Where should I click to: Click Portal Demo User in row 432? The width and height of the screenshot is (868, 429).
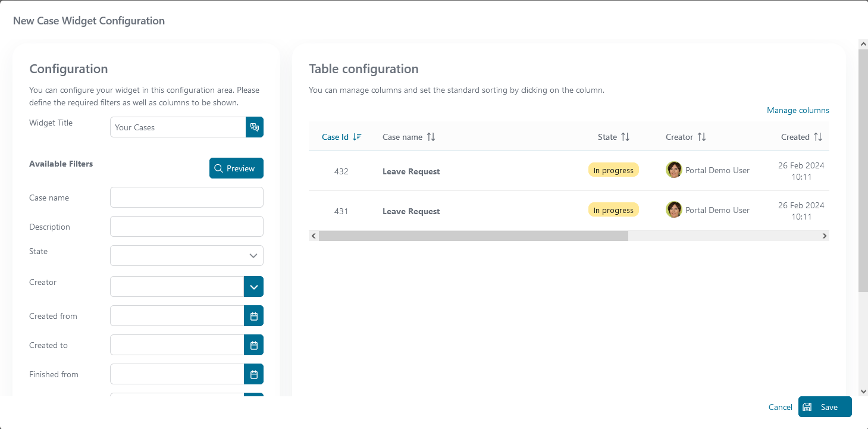click(717, 170)
